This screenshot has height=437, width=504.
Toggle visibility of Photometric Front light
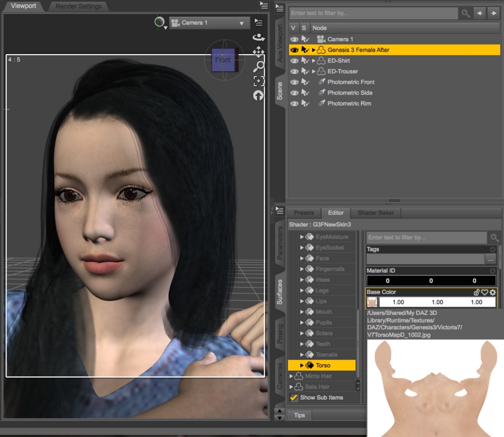(294, 82)
